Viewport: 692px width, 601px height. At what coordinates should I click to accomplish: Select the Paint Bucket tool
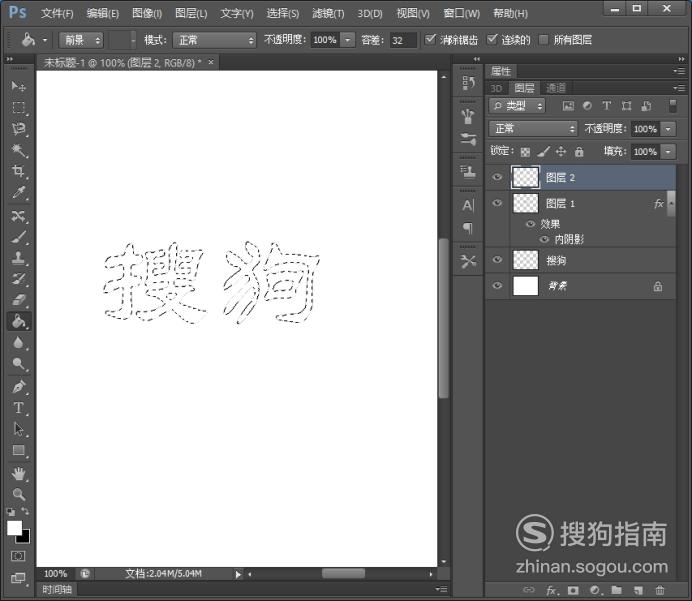pyautogui.click(x=18, y=321)
